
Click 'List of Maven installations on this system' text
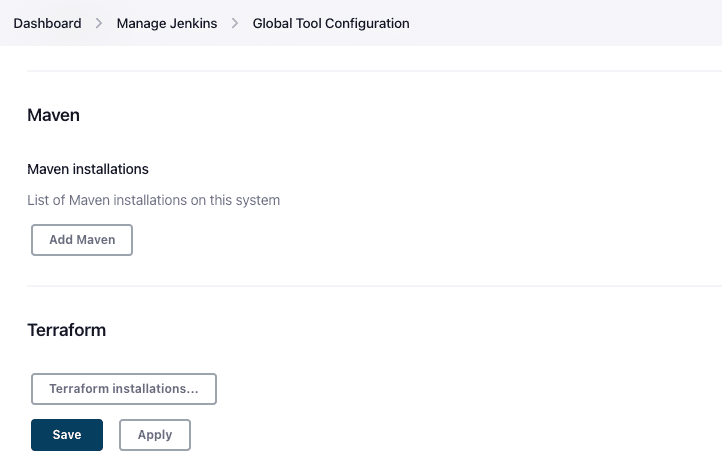pyautogui.click(x=154, y=200)
